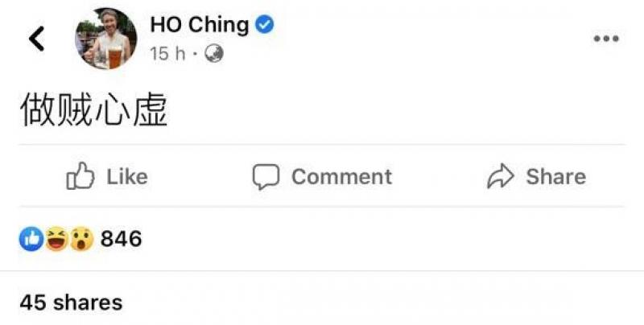Click the thumbs-up Like icon

[x=80, y=176]
